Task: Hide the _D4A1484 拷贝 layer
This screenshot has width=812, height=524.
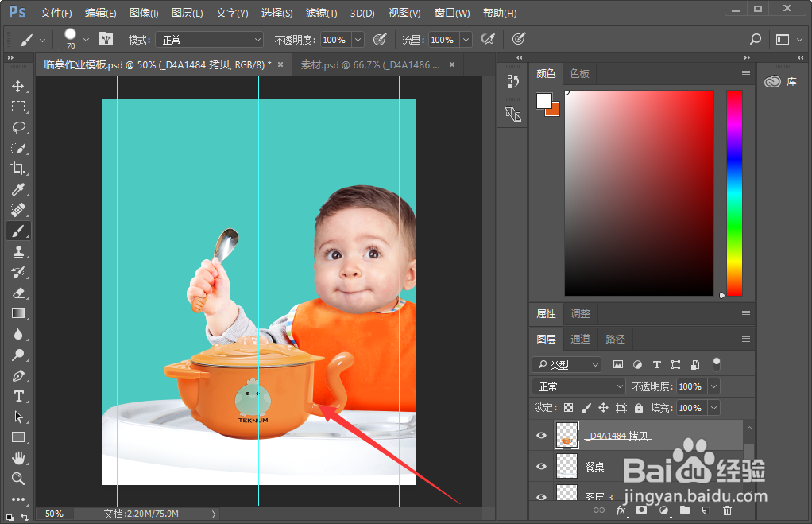Action: coord(541,436)
